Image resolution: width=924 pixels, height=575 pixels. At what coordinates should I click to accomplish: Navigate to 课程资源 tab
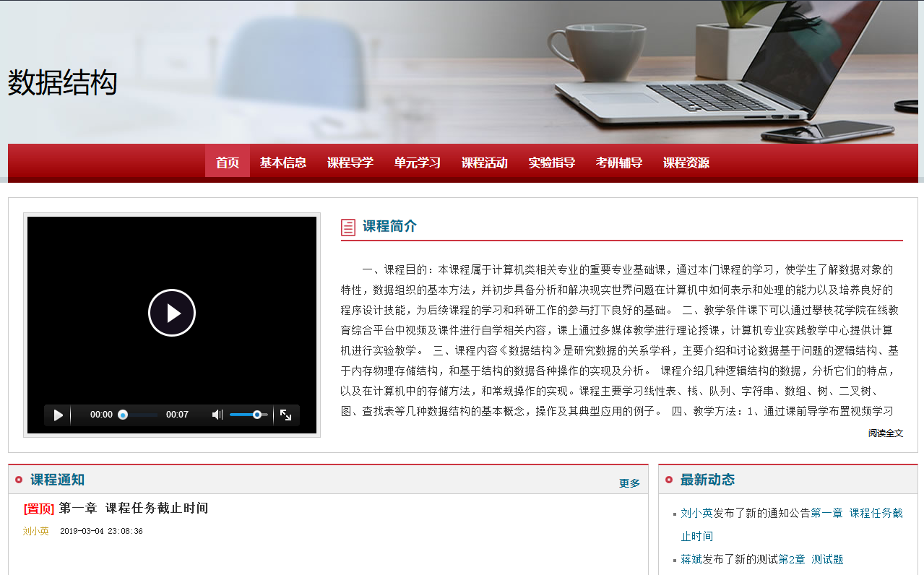(686, 163)
